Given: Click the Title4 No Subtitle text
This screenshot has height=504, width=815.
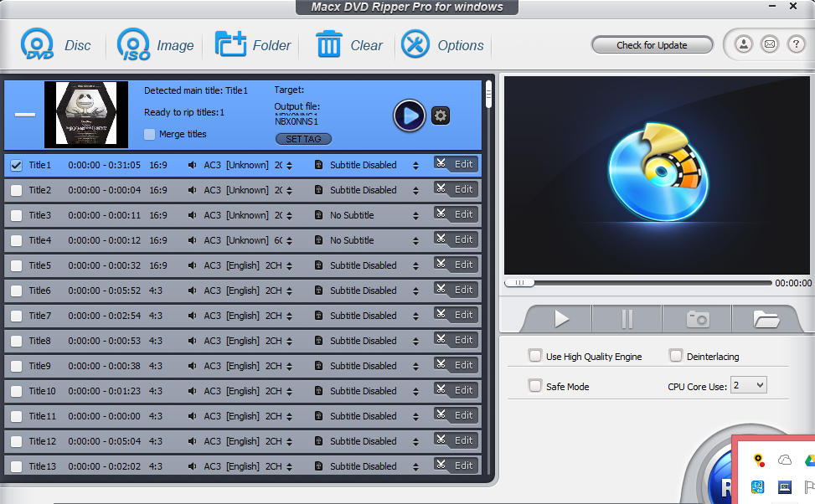Looking at the screenshot, I should coord(352,240).
